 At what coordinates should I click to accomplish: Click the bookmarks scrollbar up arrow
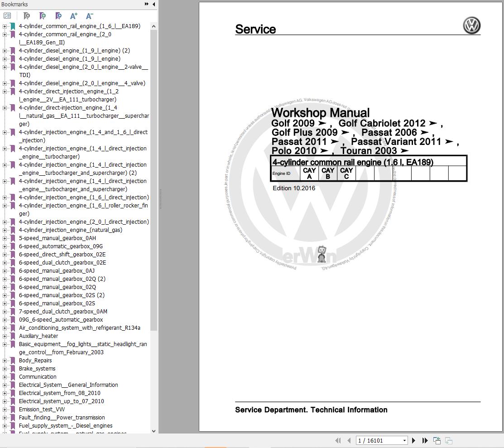[x=154, y=26]
